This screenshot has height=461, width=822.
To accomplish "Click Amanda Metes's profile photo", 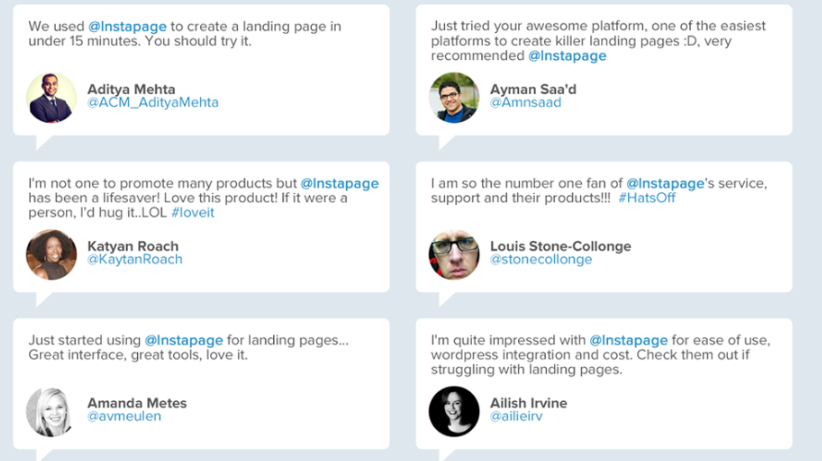I will pos(51,411).
